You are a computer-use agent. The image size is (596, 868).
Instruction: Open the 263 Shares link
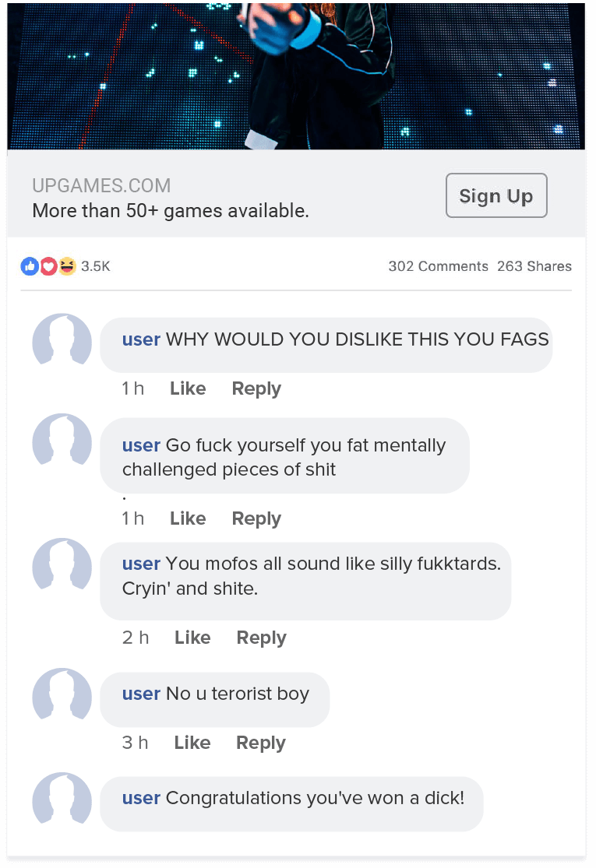(x=534, y=266)
